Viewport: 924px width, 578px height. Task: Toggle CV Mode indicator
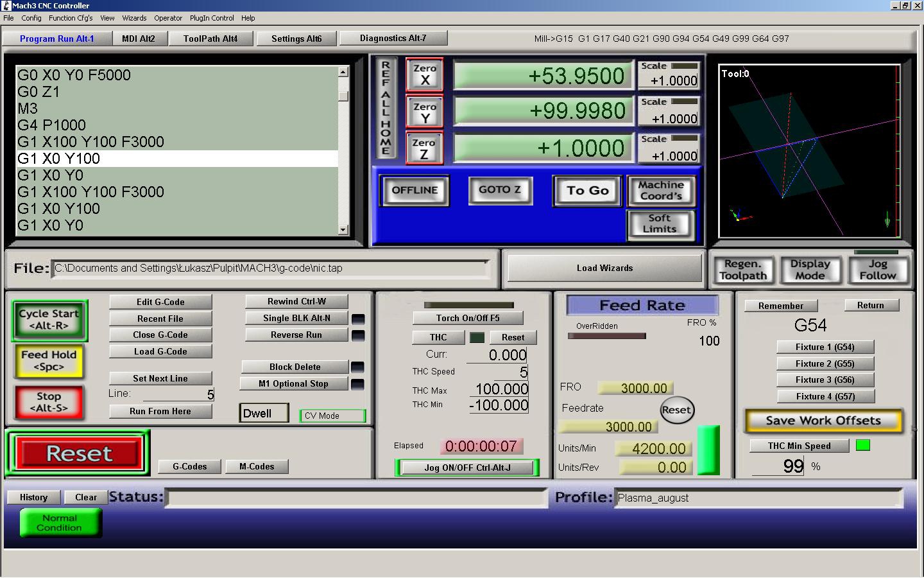point(332,416)
